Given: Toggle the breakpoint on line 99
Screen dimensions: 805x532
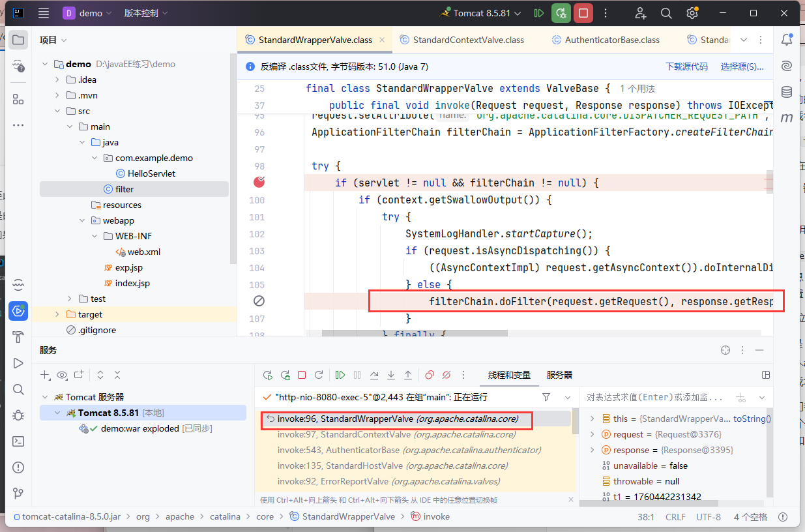Looking at the screenshot, I should click(259, 183).
